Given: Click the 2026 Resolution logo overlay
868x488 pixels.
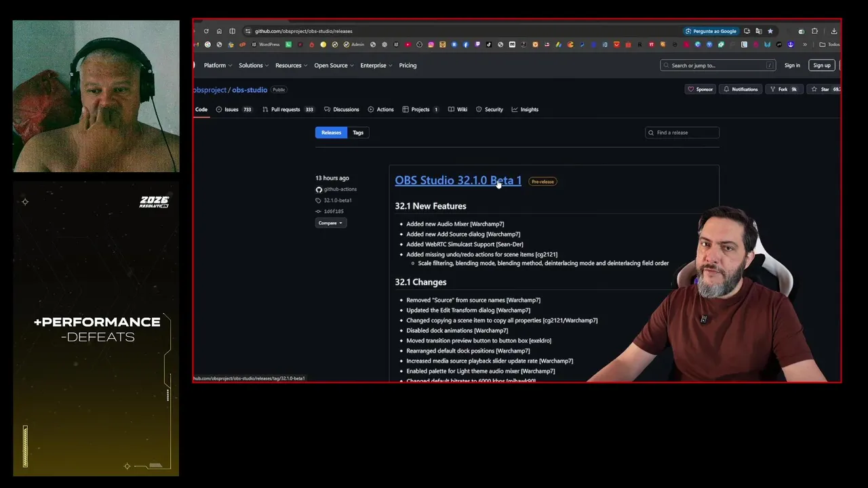Looking at the screenshot, I should (x=154, y=202).
